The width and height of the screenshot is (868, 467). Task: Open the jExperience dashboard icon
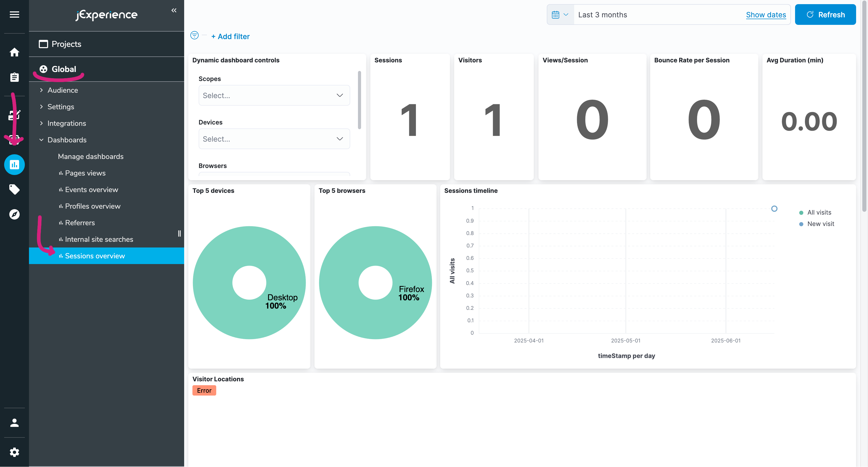click(x=14, y=165)
